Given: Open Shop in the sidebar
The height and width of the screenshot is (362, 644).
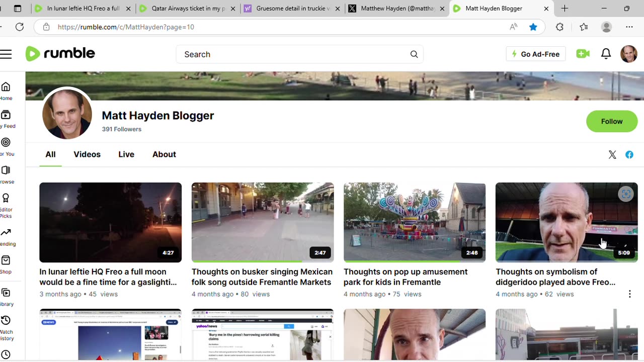Looking at the screenshot, I should tap(6, 265).
